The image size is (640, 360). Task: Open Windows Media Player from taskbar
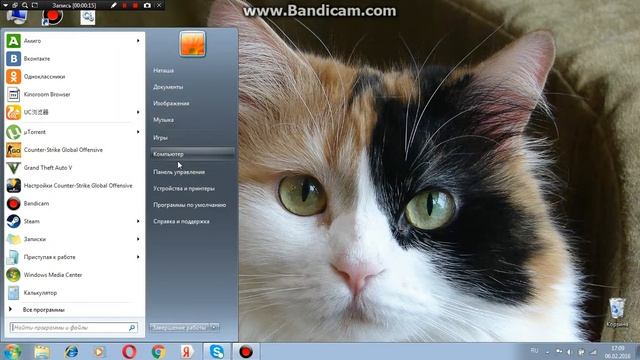[100, 351]
